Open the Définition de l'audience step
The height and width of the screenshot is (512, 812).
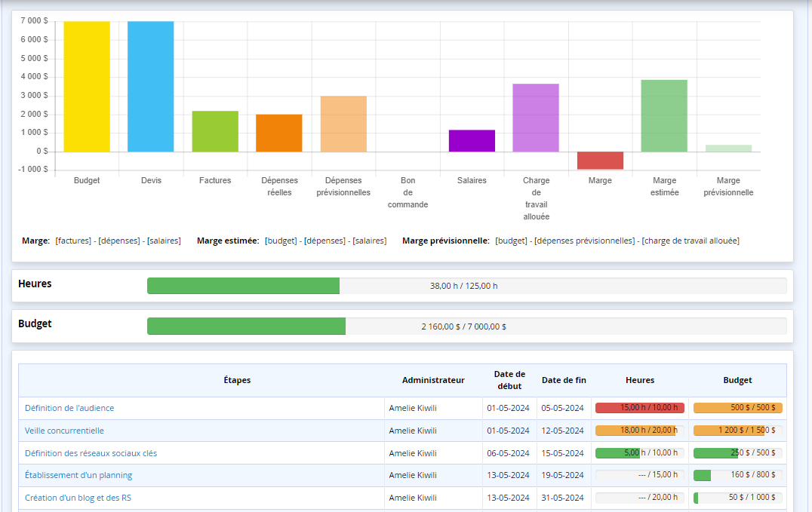[x=69, y=408]
